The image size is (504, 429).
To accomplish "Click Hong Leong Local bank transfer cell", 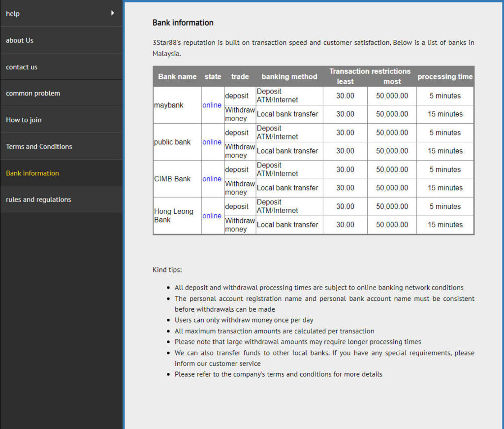I will [x=289, y=225].
